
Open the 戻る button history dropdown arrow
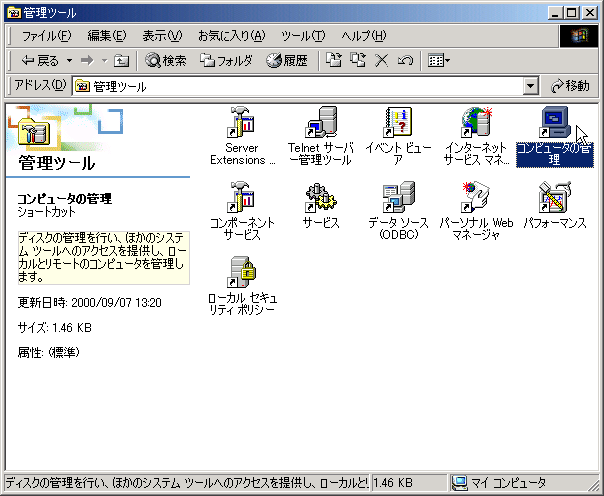tap(69, 61)
